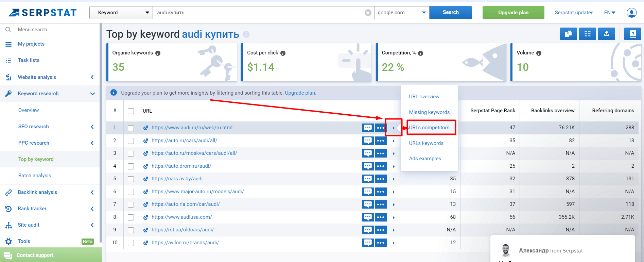Viewport: 644px width, 262px height.
Task: Open the https://www.audi.ru/ru/web/ru.html link
Action: [x=192, y=128]
